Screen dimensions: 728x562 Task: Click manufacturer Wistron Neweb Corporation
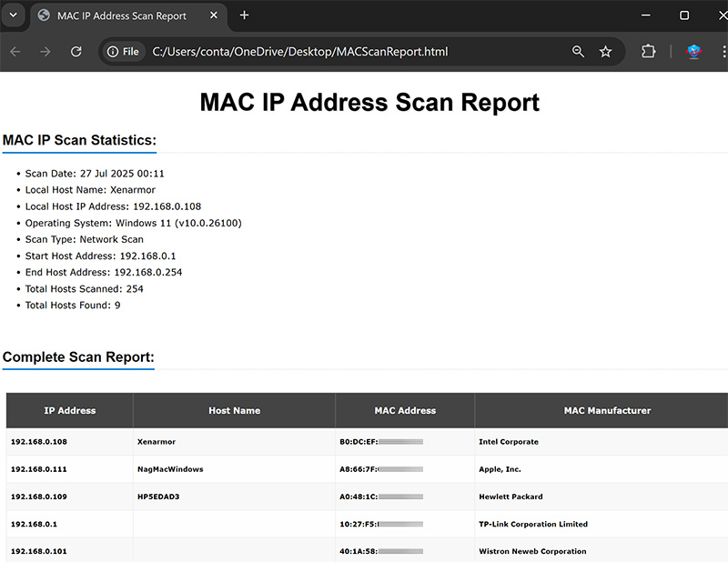point(532,551)
